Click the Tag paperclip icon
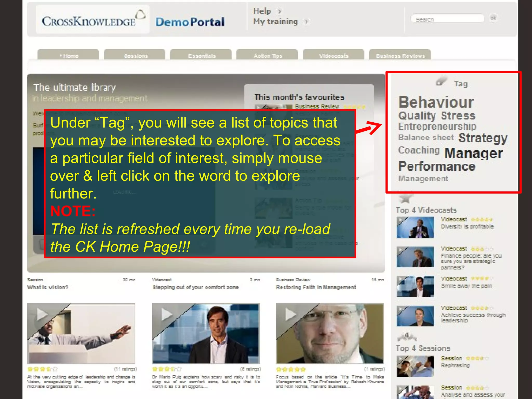 click(x=442, y=81)
